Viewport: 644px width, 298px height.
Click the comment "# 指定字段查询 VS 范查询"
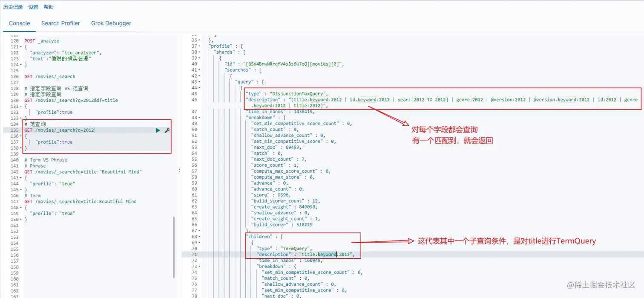[x=56, y=89]
